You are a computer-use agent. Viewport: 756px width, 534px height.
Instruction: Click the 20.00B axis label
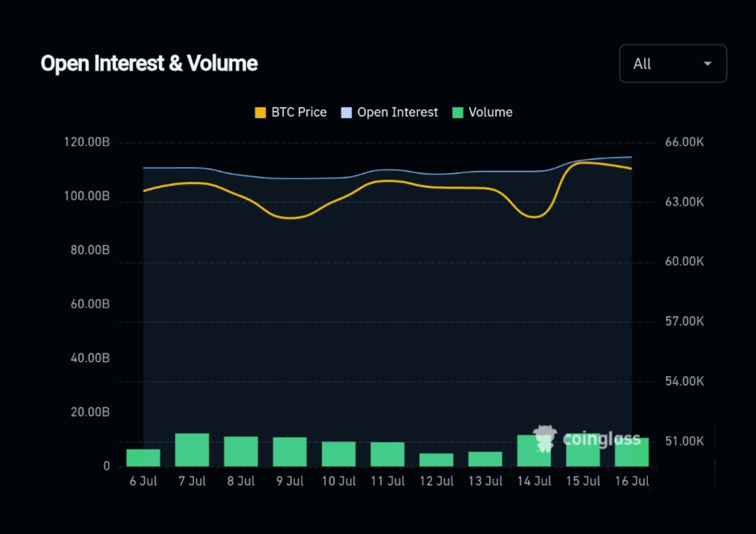point(90,412)
